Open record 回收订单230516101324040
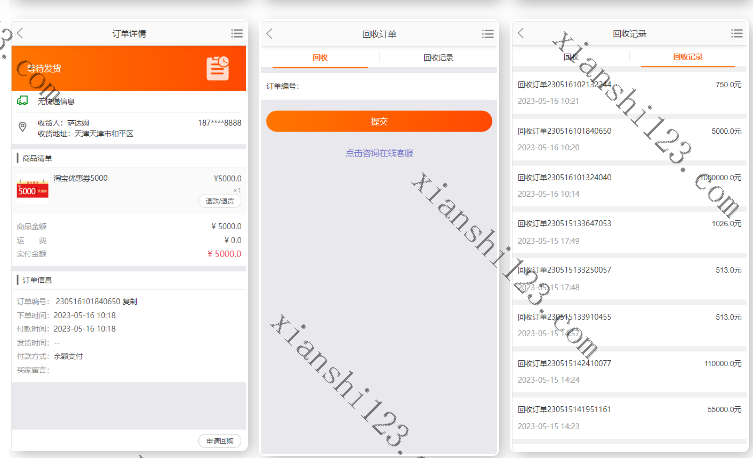The height and width of the screenshot is (458, 753). point(630,185)
